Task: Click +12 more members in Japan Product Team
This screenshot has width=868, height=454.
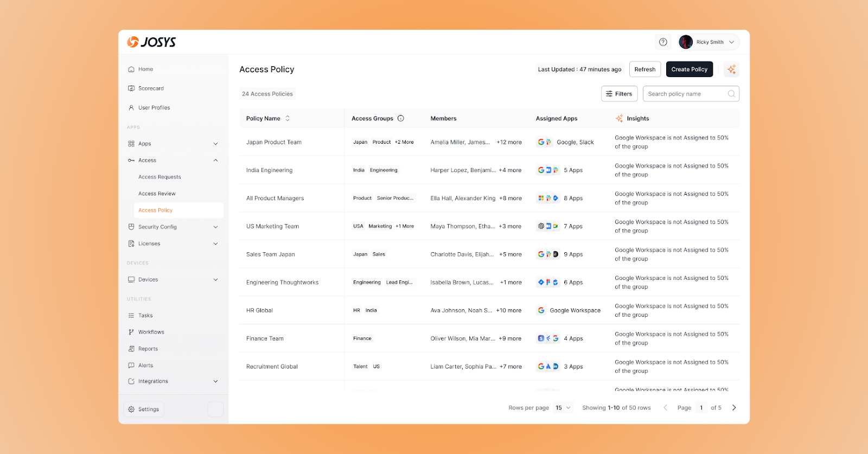Action: coord(509,142)
